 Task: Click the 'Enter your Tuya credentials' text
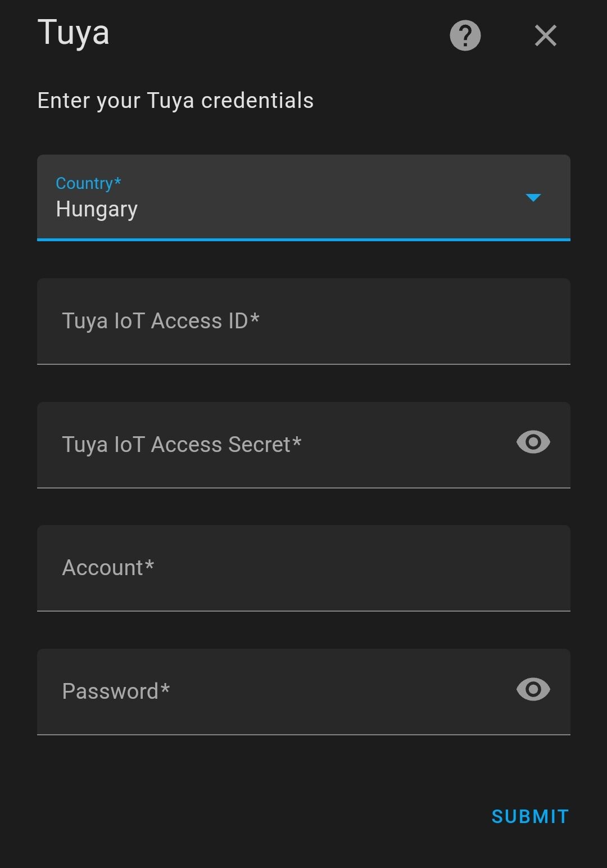(x=175, y=101)
